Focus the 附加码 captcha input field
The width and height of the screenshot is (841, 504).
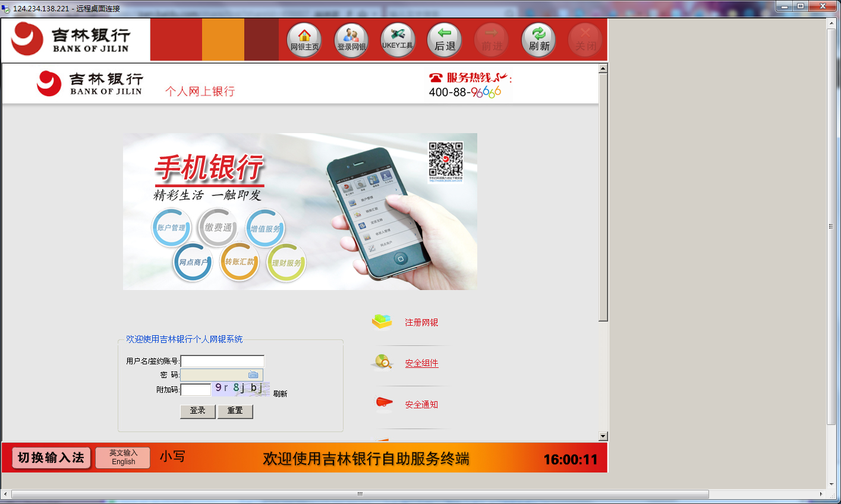(x=196, y=389)
